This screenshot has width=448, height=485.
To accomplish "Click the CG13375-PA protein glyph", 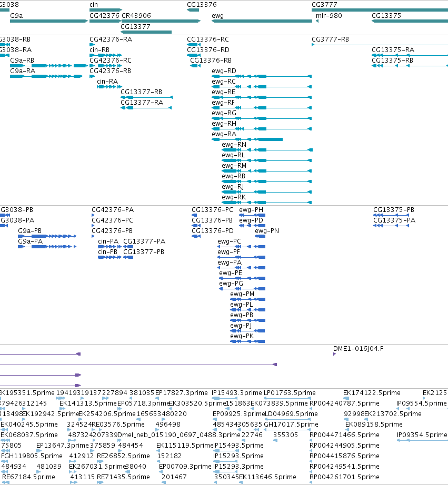I will (391, 226).
